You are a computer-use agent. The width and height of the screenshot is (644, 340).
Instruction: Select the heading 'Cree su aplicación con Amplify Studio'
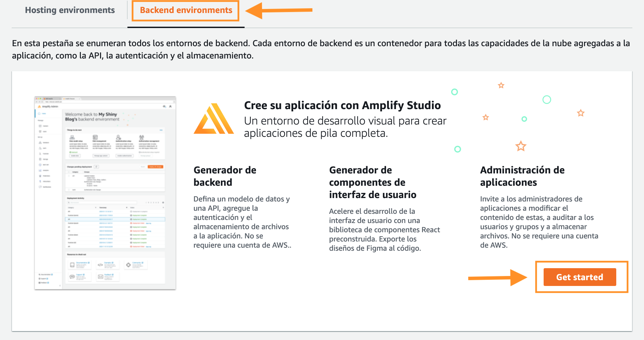point(342,105)
